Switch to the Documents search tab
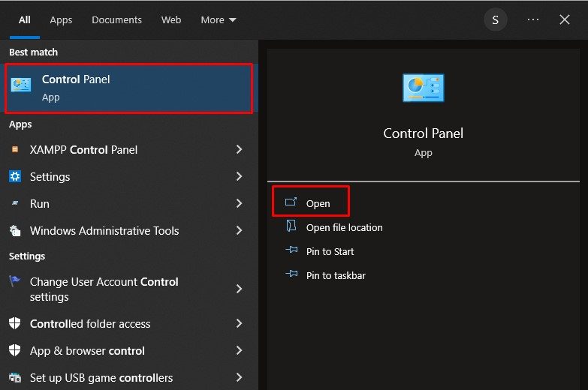The image size is (588, 390). click(x=116, y=19)
